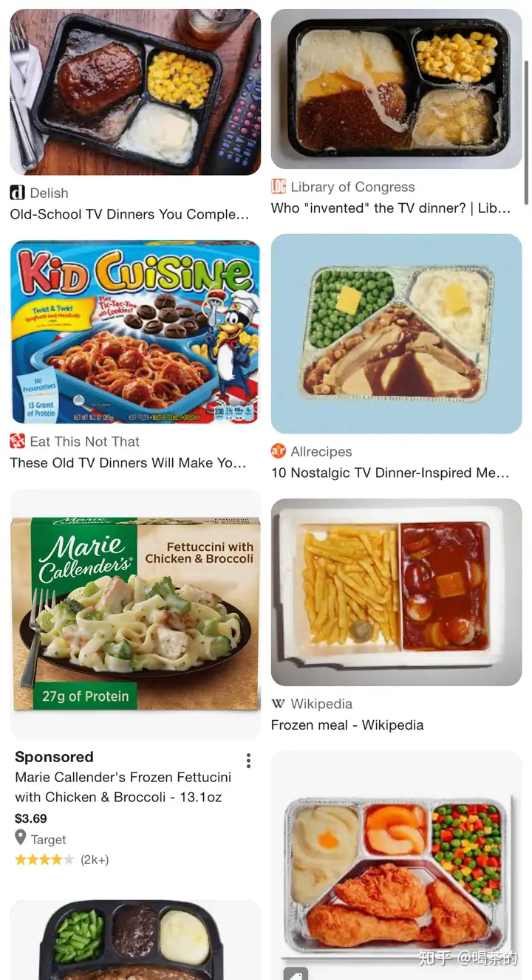
Task: Select the fries and sauce tray thumbnail
Action: [397, 592]
